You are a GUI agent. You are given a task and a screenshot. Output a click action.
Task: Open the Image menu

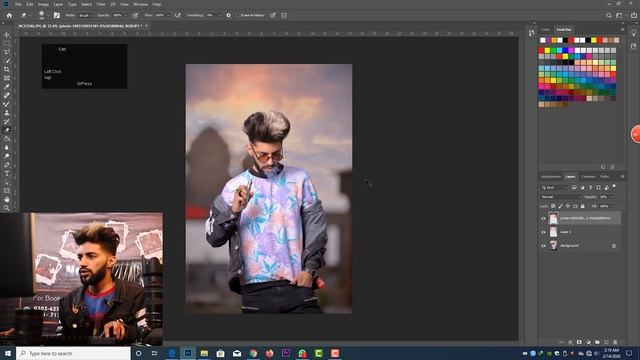(x=43, y=4)
